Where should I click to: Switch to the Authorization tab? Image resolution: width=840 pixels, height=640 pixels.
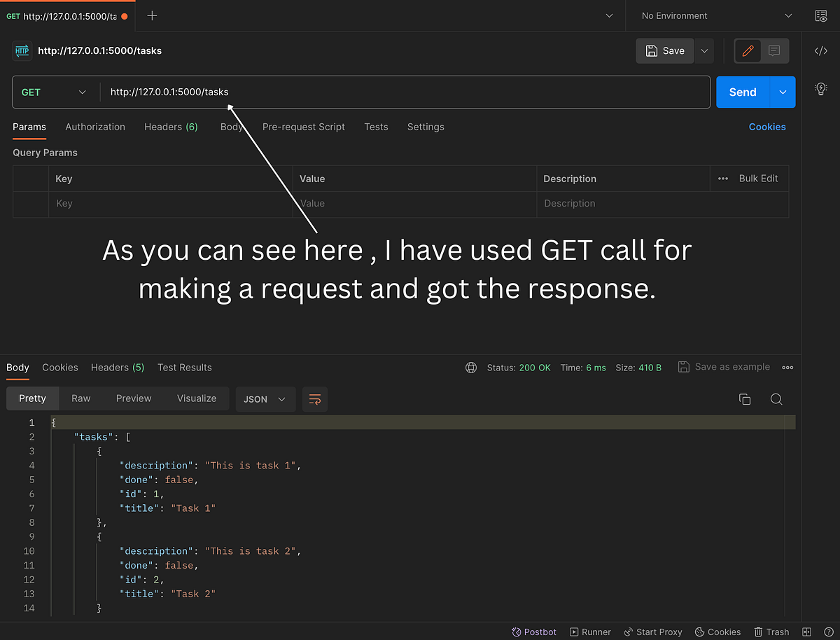point(95,127)
